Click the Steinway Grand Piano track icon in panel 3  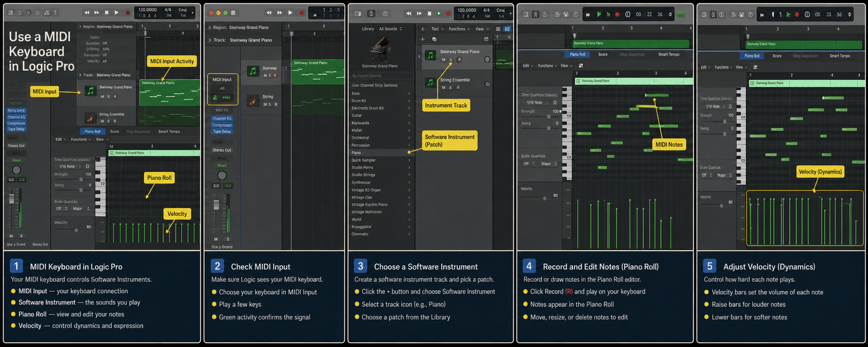(430, 55)
